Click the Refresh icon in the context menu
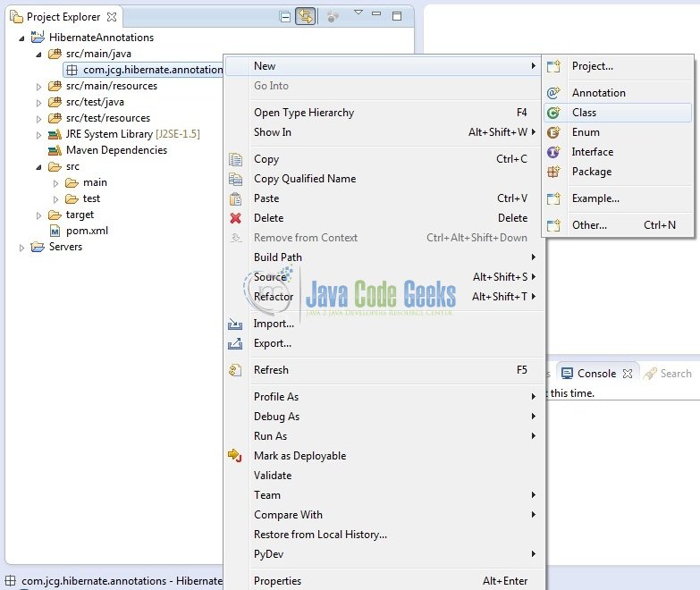 tap(235, 370)
